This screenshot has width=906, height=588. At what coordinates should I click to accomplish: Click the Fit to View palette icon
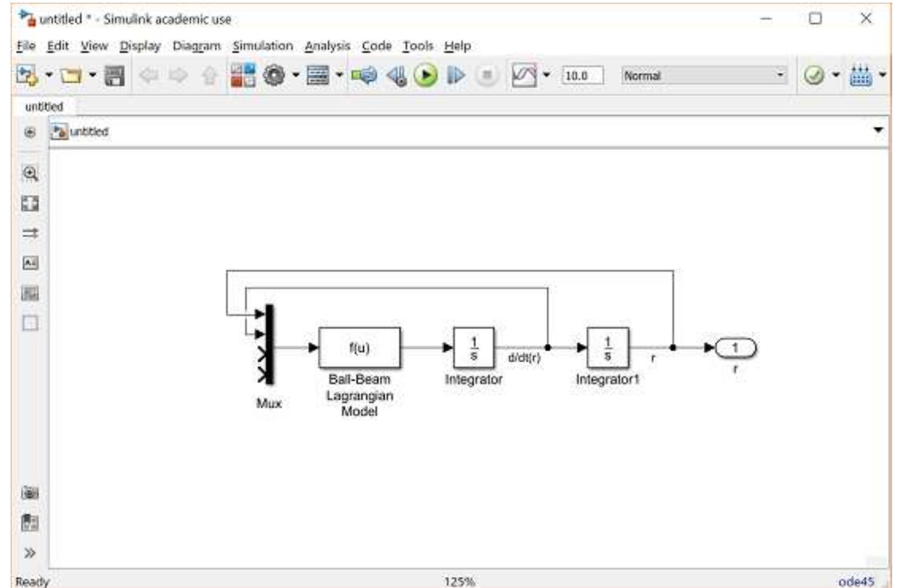[x=30, y=203]
